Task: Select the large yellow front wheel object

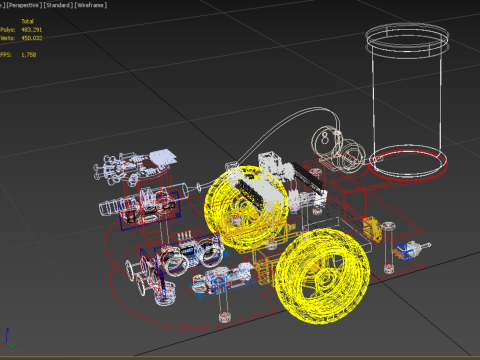Action: pyautogui.click(x=322, y=275)
